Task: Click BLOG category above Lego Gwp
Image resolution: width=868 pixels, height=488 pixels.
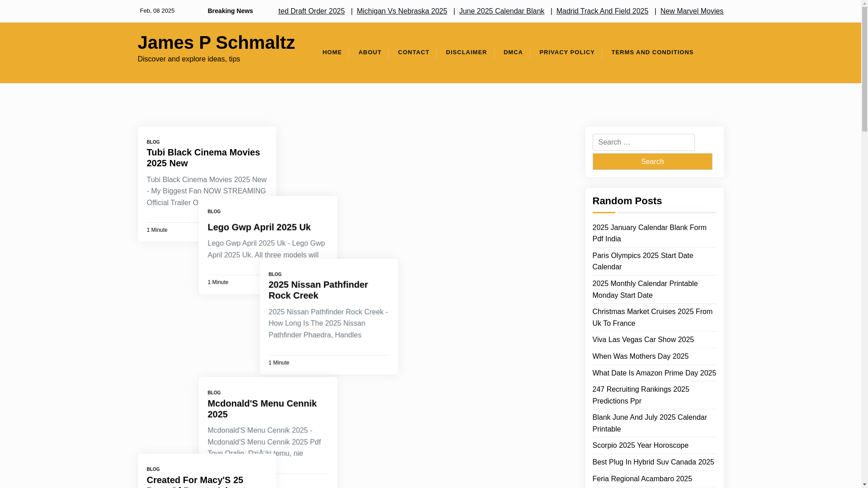Action: pyautogui.click(x=214, y=211)
